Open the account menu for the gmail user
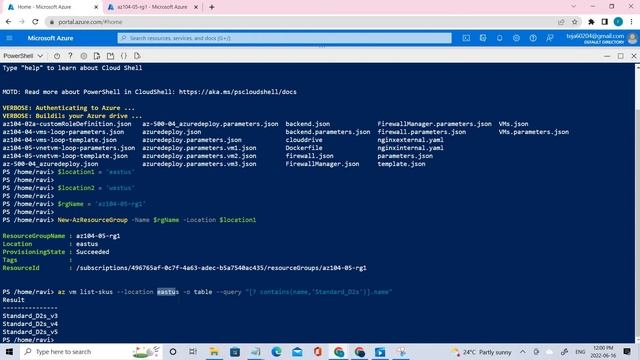640x360 pixels. coord(601,38)
